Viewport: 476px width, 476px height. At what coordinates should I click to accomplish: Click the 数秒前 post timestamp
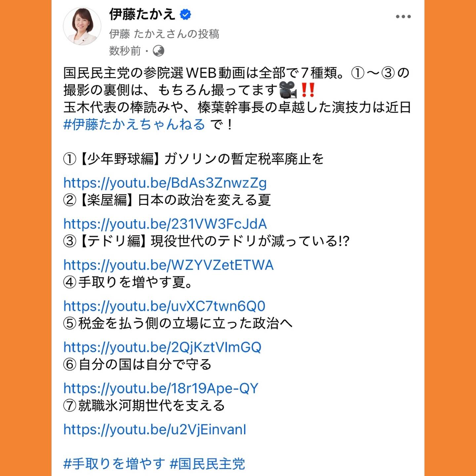125,51
